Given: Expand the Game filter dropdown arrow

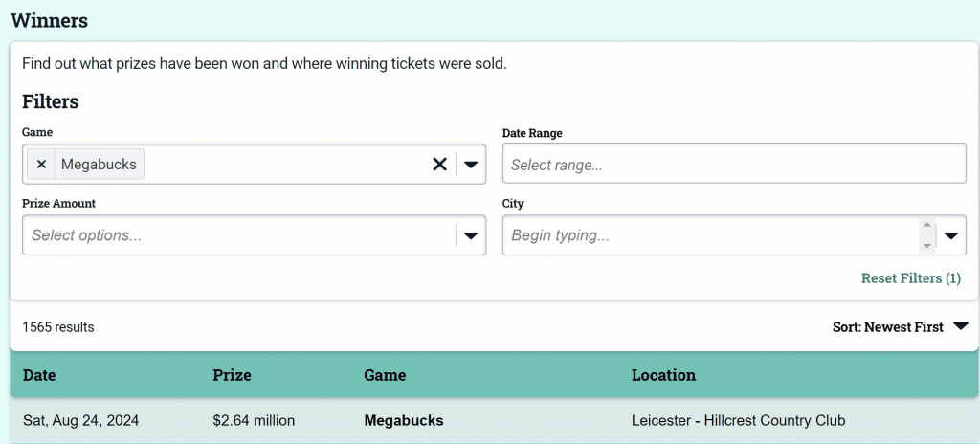Looking at the screenshot, I should pos(471,165).
